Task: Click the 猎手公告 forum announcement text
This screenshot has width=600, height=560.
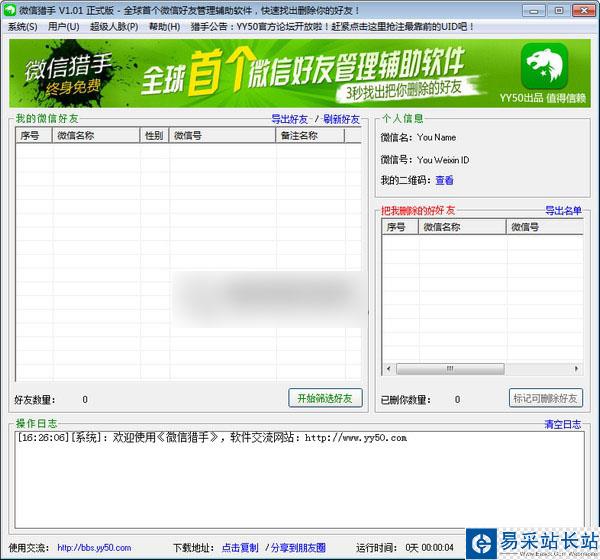Action: tap(332, 27)
